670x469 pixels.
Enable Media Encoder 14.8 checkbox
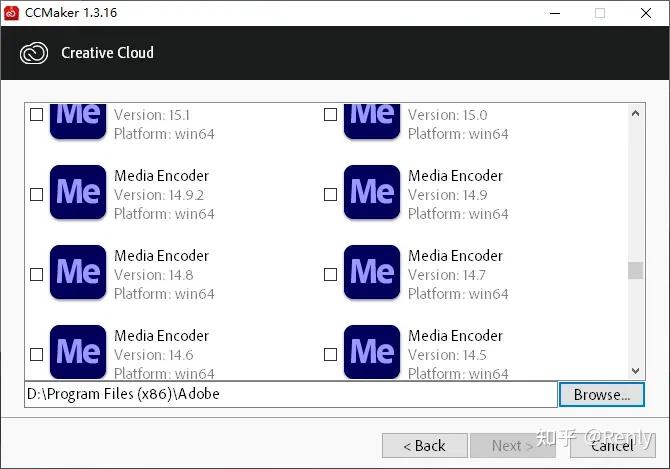tap(37, 274)
